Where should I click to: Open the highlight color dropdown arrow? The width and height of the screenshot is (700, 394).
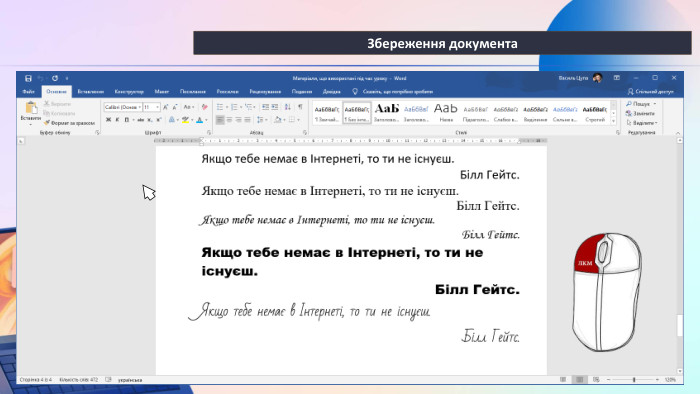pyautogui.click(x=192, y=120)
